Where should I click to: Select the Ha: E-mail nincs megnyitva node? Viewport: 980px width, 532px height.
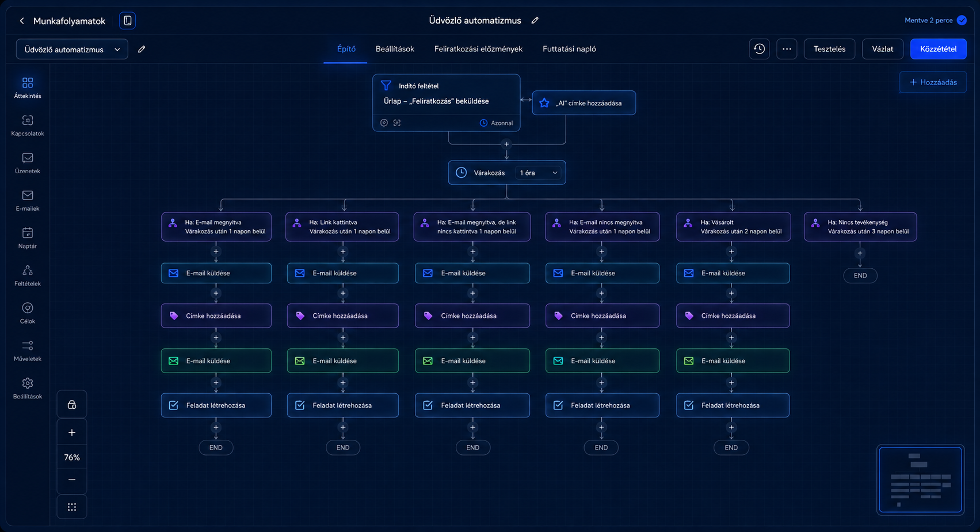[603, 227]
